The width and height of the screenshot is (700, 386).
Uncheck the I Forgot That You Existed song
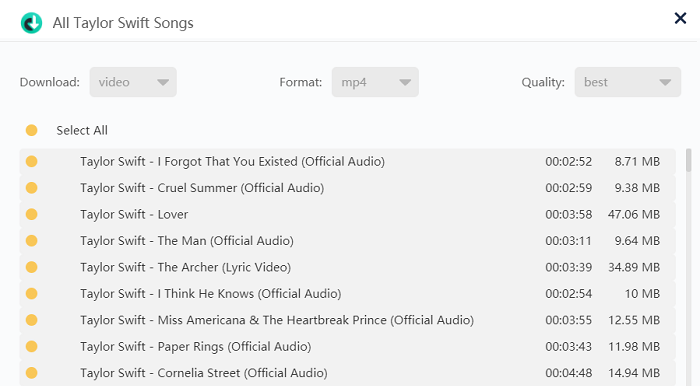pyautogui.click(x=31, y=162)
